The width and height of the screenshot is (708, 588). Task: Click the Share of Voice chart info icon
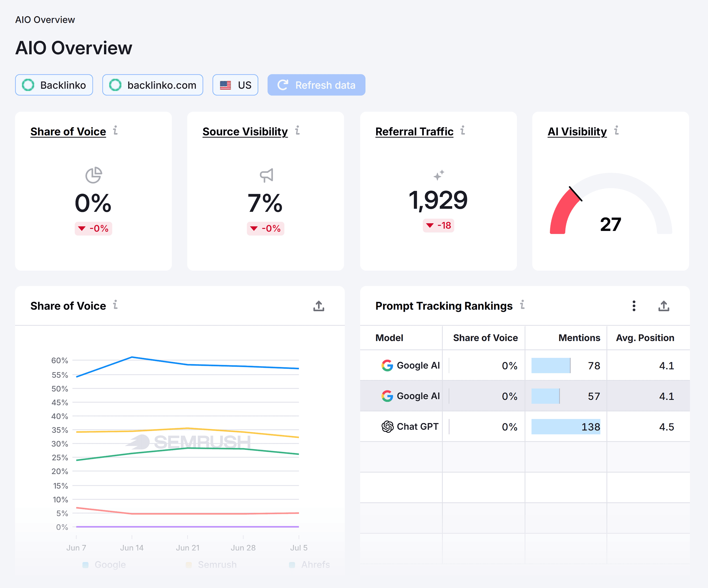pos(115,305)
